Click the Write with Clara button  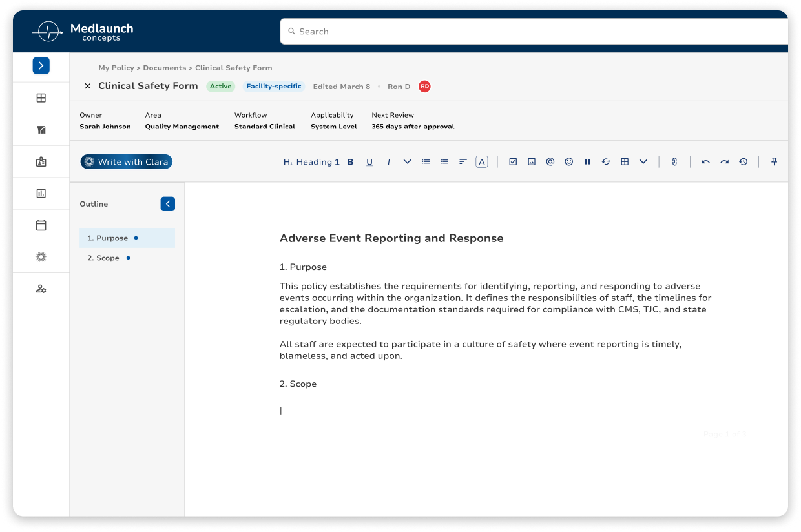[x=127, y=161]
